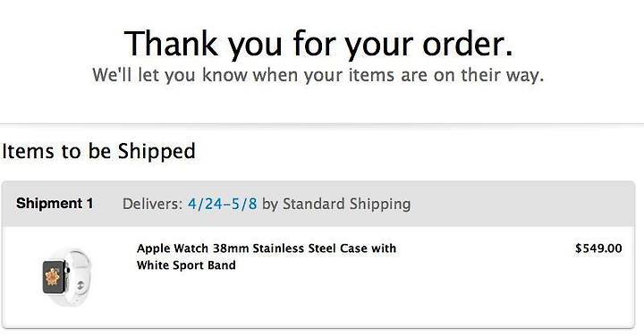This screenshot has height=336, width=644.
Task: Click the Apple Watch 38mm Stainless Steel product title
Action: (267, 256)
